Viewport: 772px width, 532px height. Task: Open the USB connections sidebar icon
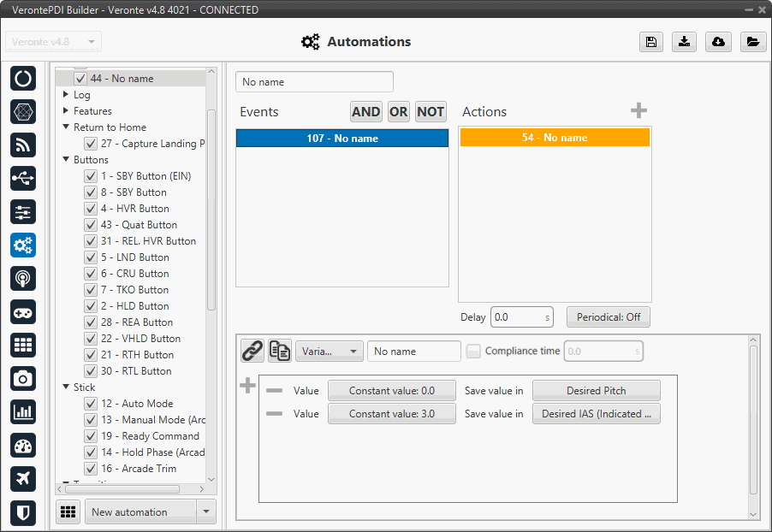tap(23, 178)
